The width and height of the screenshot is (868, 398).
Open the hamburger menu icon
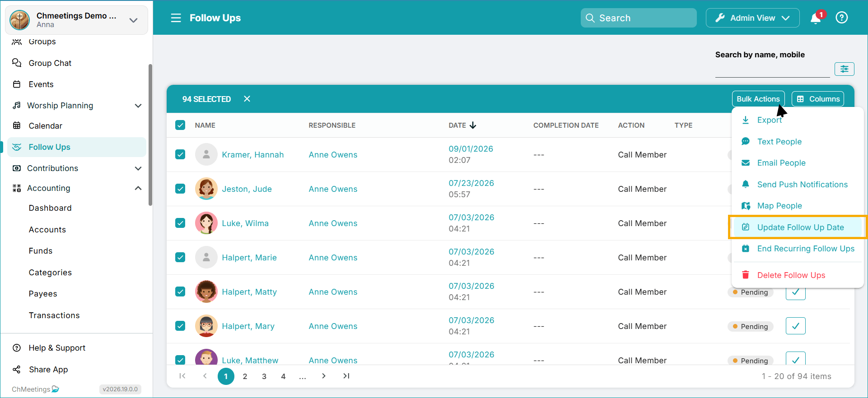tap(176, 18)
